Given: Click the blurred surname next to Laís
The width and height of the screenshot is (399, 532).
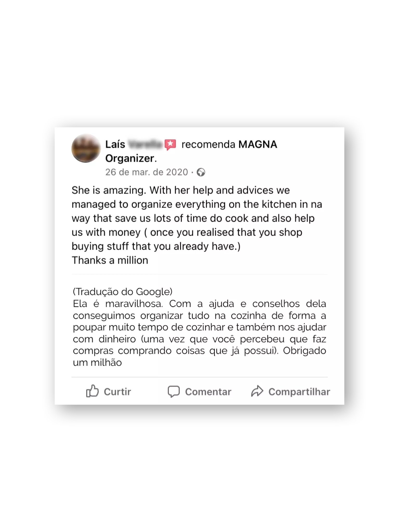Looking at the screenshot, I should [145, 145].
